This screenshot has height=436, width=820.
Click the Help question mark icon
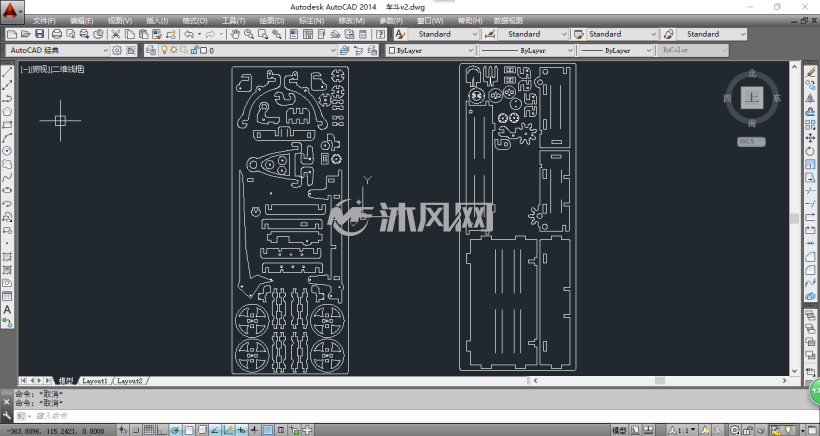pyautogui.click(x=381, y=34)
